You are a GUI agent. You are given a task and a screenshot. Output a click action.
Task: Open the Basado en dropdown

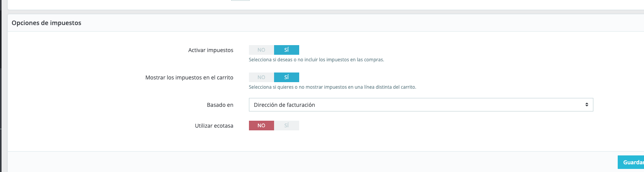[421, 105]
